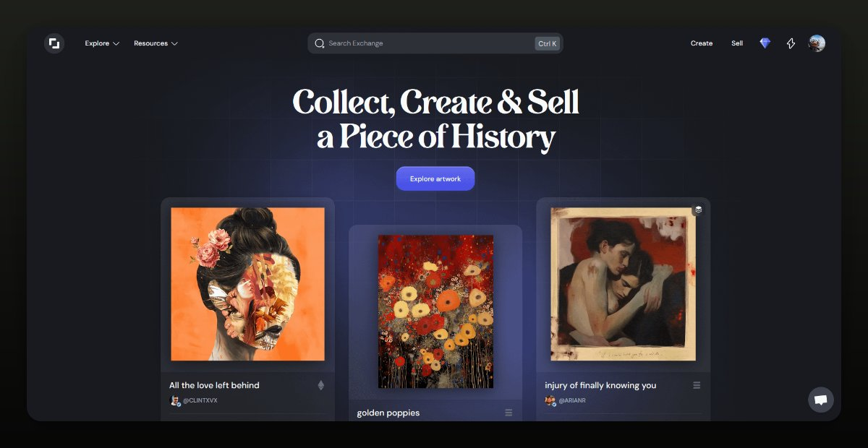Image resolution: width=868 pixels, height=448 pixels.
Task: Click the blue diamond icon in navbar
Action: 765,43
